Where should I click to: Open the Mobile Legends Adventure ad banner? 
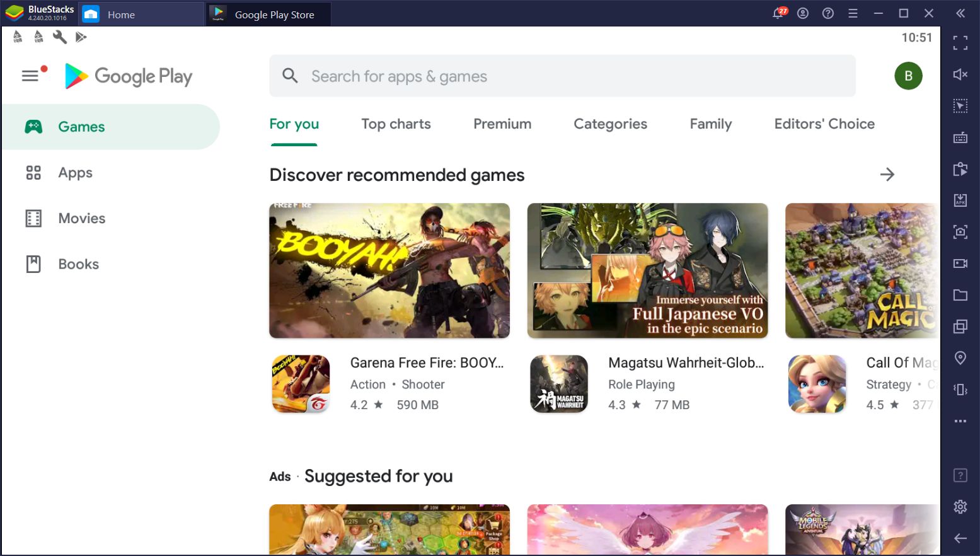[x=862, y=530]
